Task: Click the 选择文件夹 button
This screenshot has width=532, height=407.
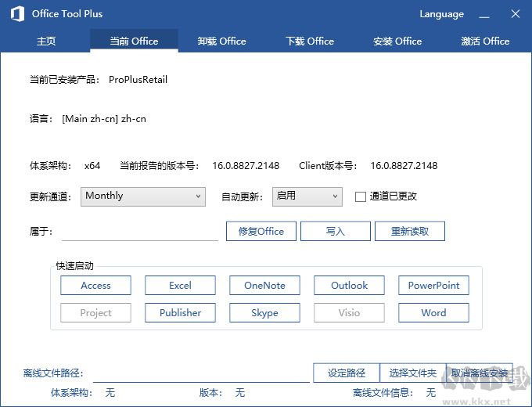Action: (413, 373)
